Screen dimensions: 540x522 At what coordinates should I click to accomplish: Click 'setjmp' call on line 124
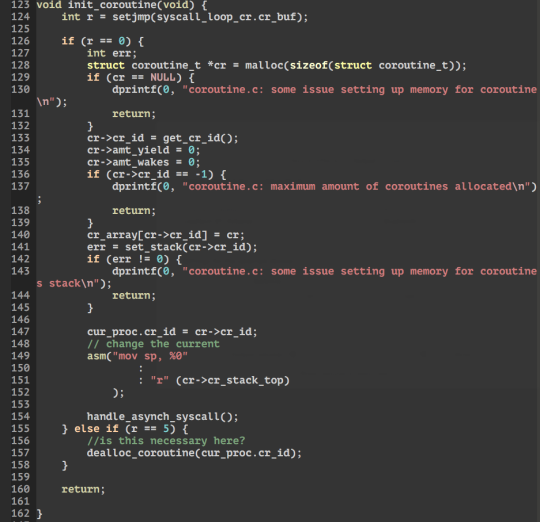[131, 17]
